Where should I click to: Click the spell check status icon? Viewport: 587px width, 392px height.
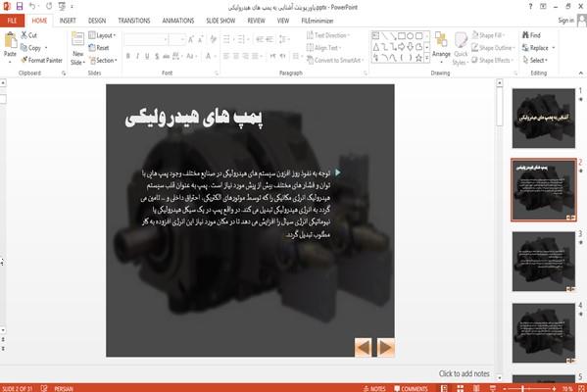coord(44,388)
